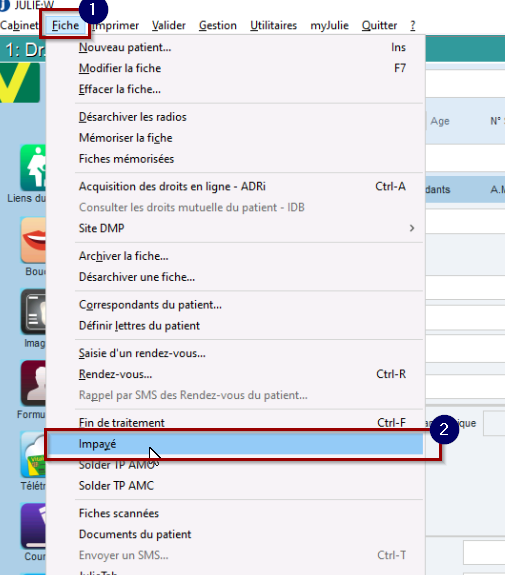Open the Cabinet menu

pyautogui.click(x=19, y=25)
